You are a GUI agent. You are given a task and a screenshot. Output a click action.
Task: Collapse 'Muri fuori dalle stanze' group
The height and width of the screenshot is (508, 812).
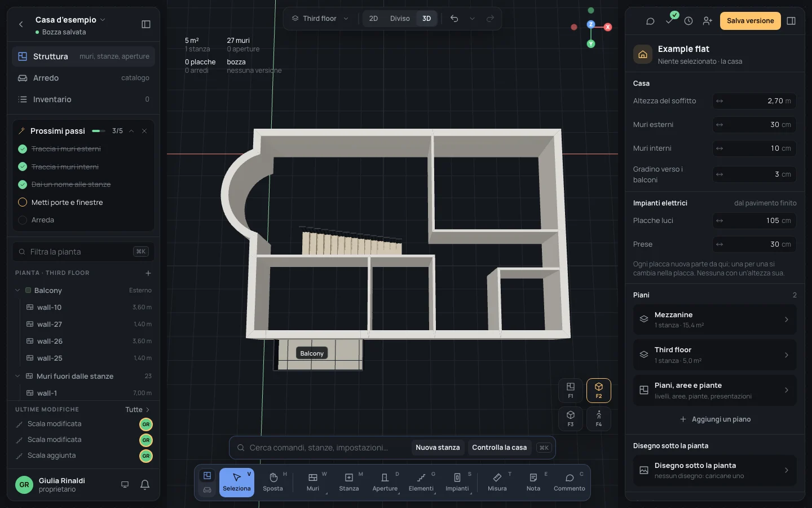pos(17,376)
